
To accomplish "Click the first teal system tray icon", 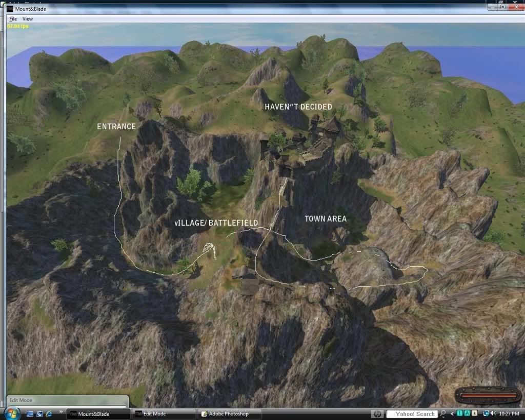I will pyautogui.click(x=460, y=414).
